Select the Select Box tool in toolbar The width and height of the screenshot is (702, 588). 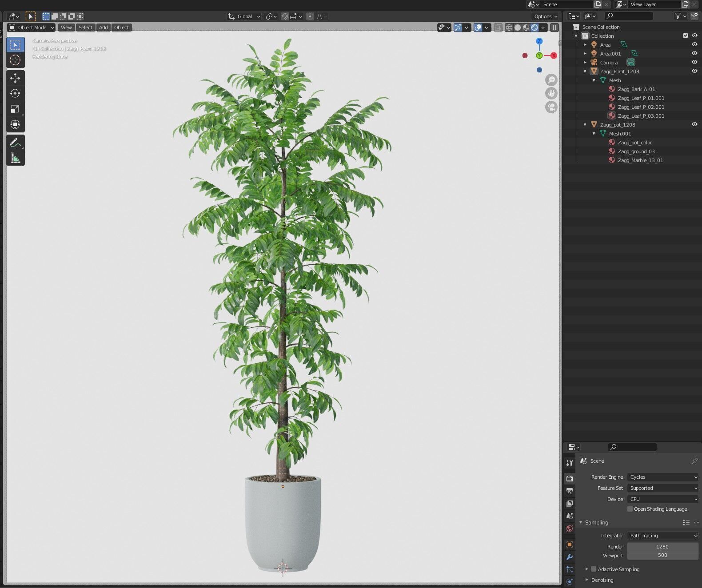pos(15,45)
